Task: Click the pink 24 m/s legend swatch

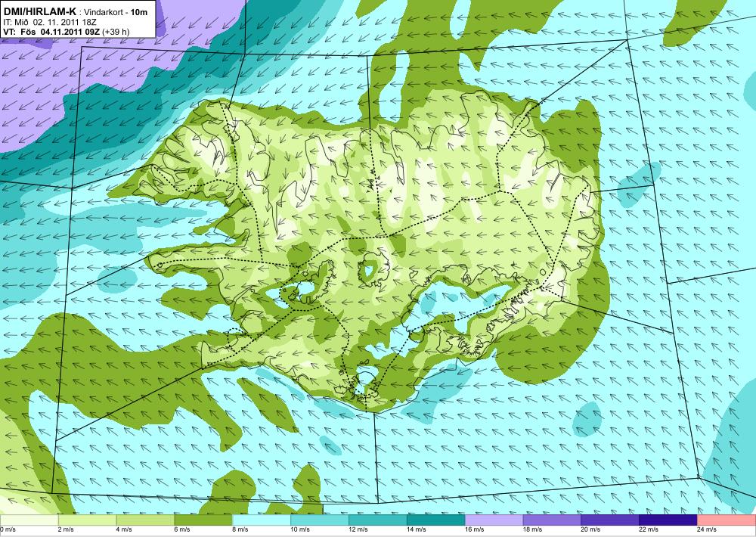Action: click(x=727, y=520)
